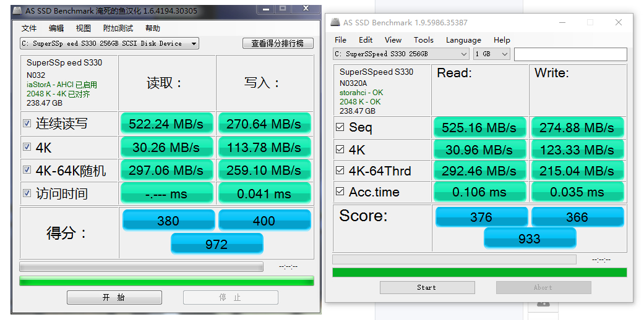Open the Help menu in English window
Screen dimensions: 644x320
(x=502, y=40)
